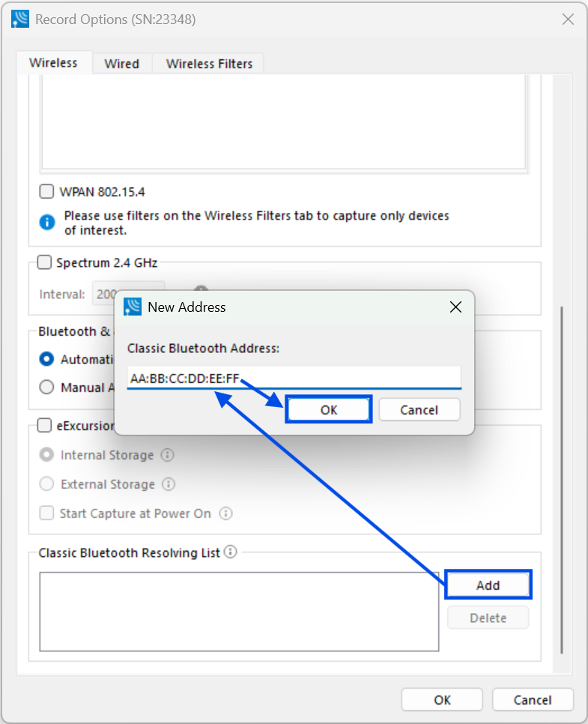Click the blue info icon near filters notice
588x724 pixels.
[x=47, y=222]
